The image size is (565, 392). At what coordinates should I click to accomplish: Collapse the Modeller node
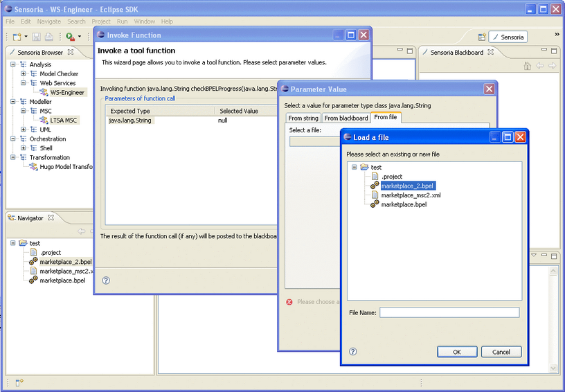[x=13, y=102]
